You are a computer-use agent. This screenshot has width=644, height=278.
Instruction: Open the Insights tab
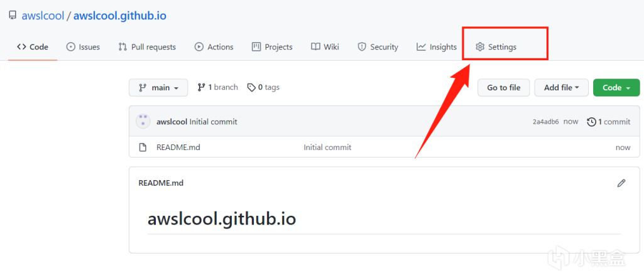pos(436,47)
